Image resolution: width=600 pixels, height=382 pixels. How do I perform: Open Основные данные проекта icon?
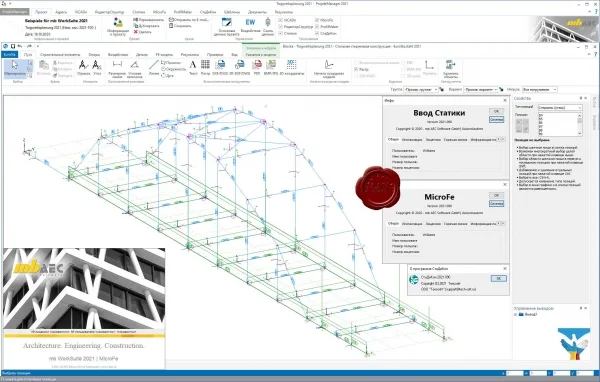pos(227,22)
